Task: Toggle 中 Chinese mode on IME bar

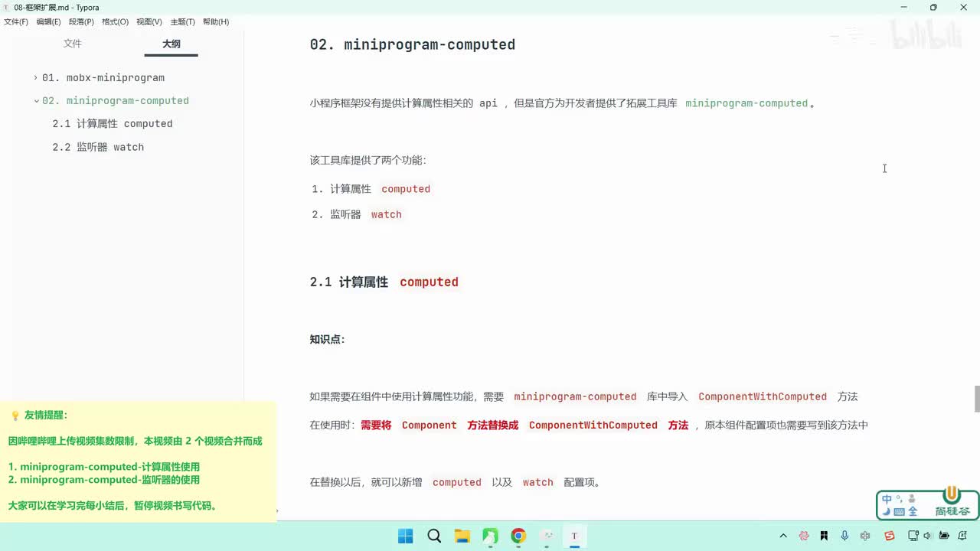Action: 887,500
